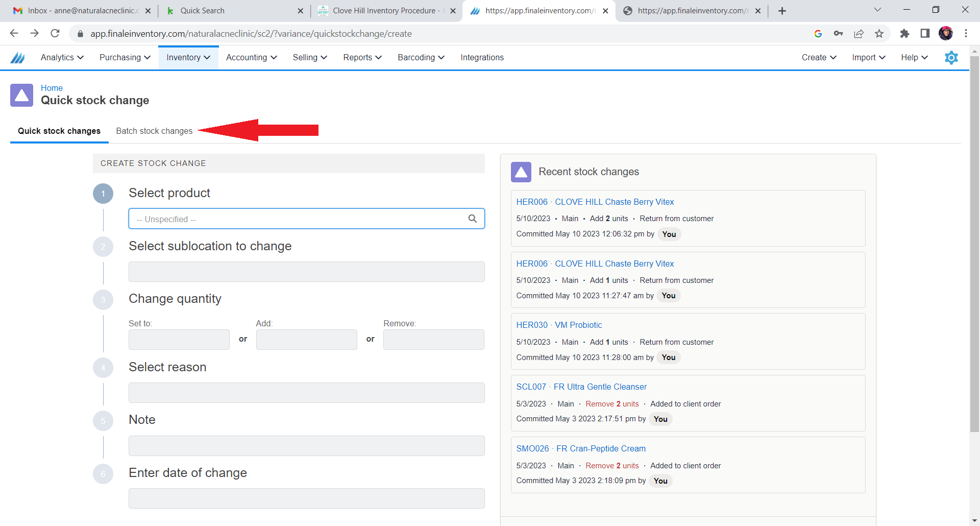Click 'You' badge on 12:06:32 pm entry

click(x=669, y=234)
